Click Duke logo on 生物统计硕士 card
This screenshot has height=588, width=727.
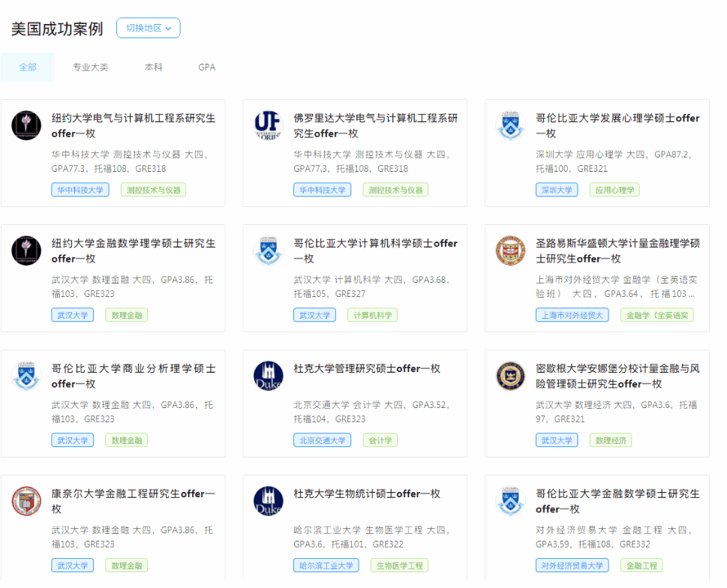pyautogui.click(x=269, y=501)
